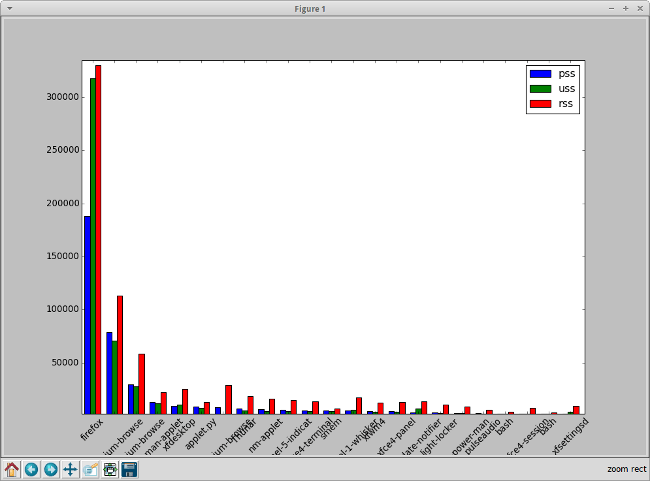Viewport: 650px width, 481px height.
Task: Click the 'xfdesktop' x-axis label
Action: click(179, 434)
